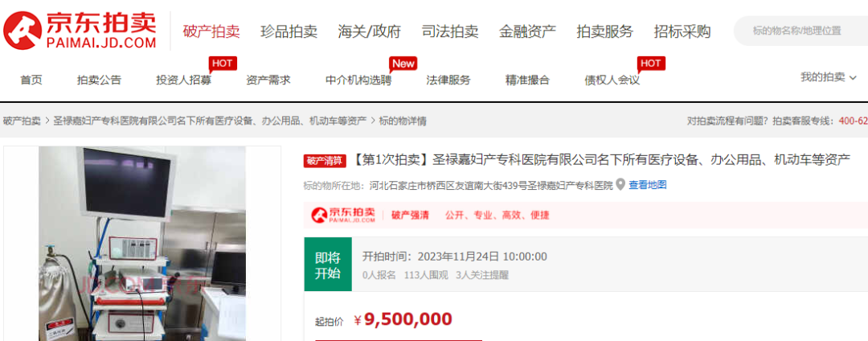Click the 即将开始 status badge

(328, 264)
